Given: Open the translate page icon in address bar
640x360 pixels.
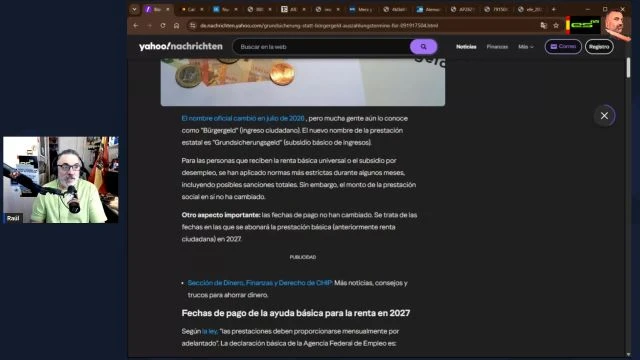Looking at the screenshot, I should point(543,25).
